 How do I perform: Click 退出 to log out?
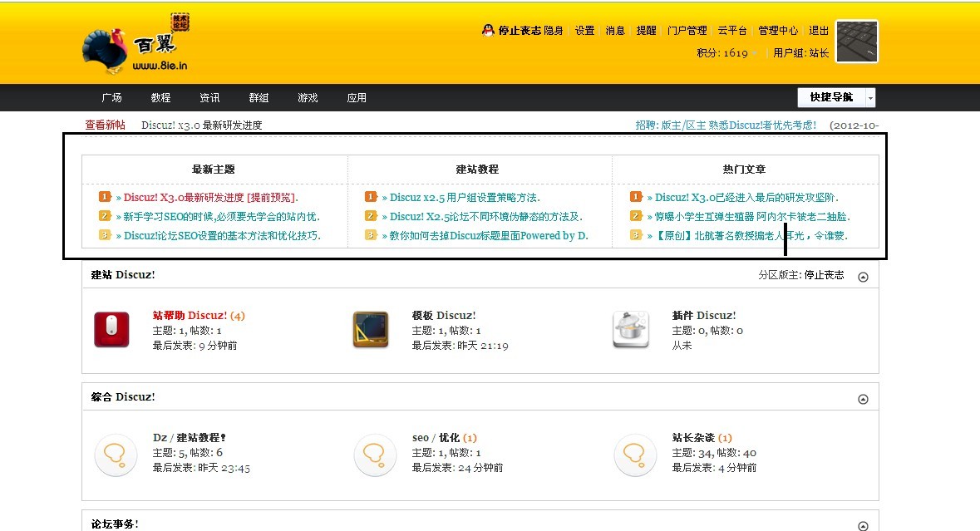click(x=819, y=31)
